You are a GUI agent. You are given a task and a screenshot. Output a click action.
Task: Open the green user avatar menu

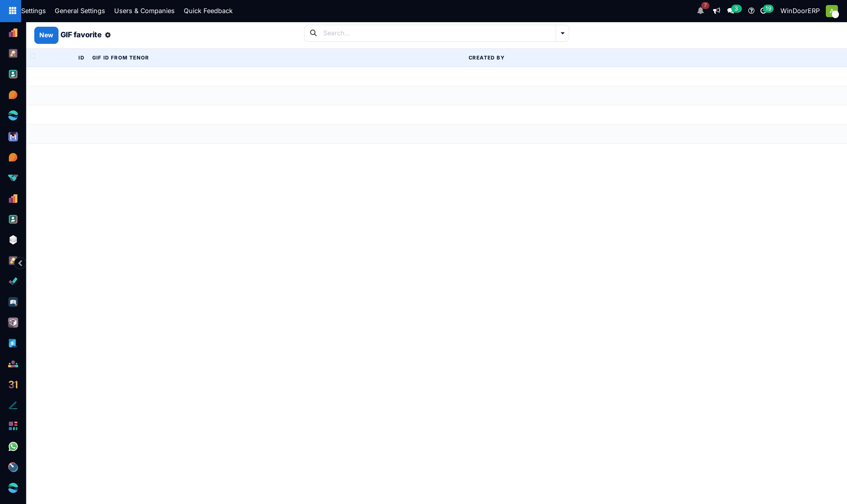pos(832,11)
